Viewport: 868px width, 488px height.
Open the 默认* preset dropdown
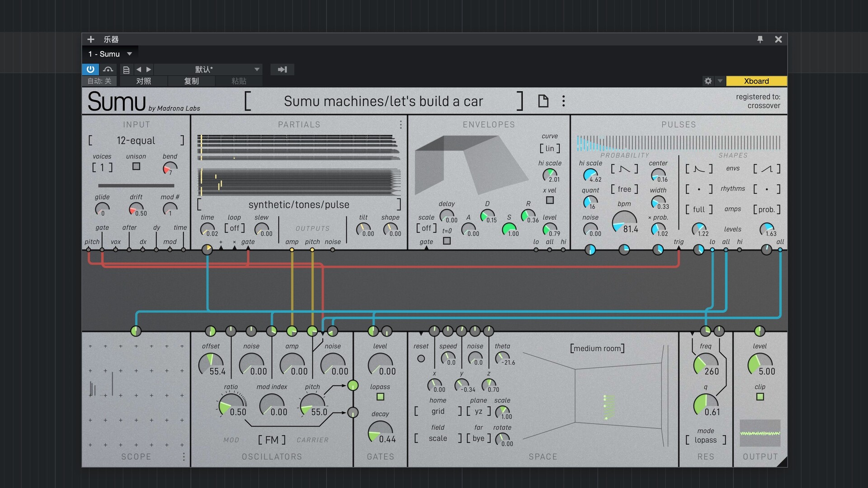point(208,69)
